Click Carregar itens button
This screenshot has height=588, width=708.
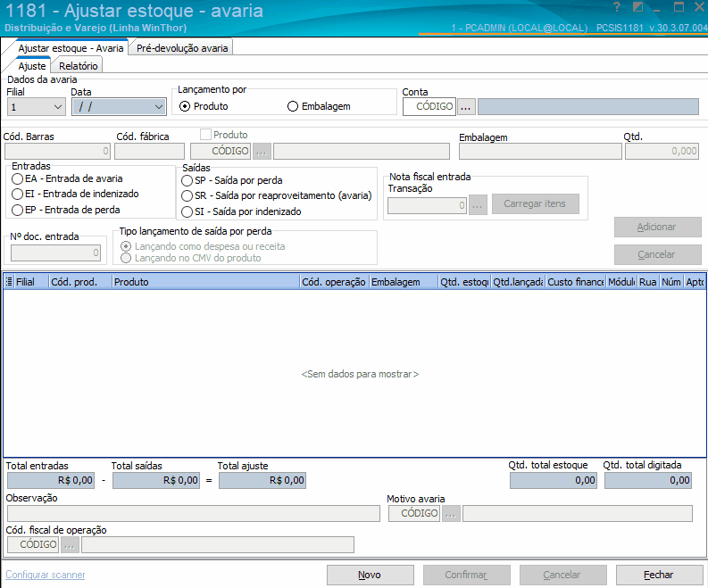pos(535,204)
